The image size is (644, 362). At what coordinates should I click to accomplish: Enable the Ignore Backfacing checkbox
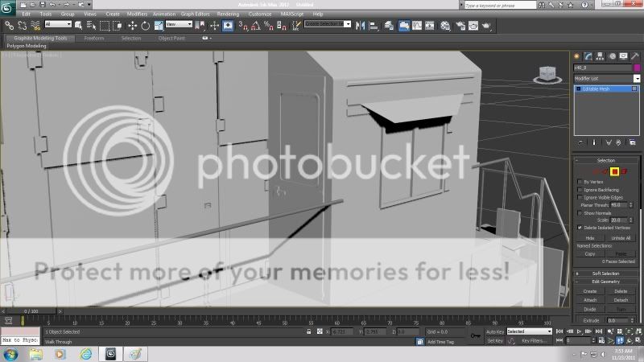click(x=580, y=190)
